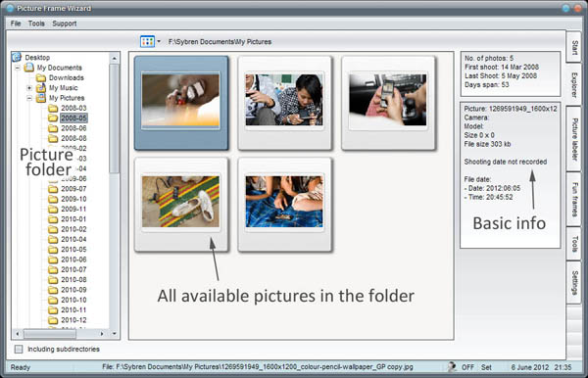This screenshot has height=378, width=588.
Task: Click the folder tree vertical scrollbar thumb
Action: [115, 118]
